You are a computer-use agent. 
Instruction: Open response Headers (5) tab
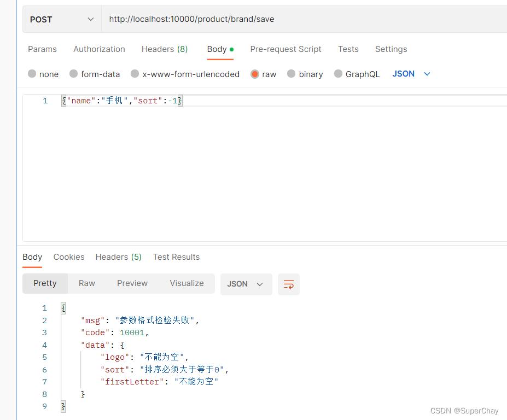[118, 257]
